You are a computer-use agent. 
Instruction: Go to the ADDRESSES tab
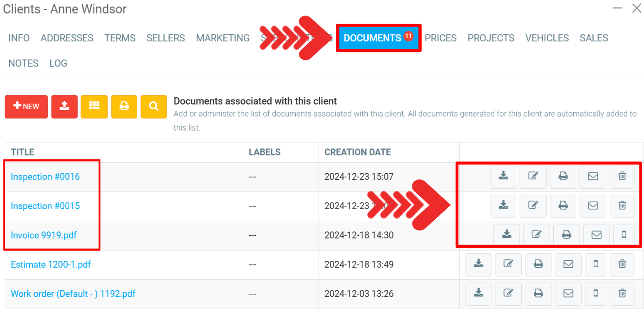click(x=67, y=38)
